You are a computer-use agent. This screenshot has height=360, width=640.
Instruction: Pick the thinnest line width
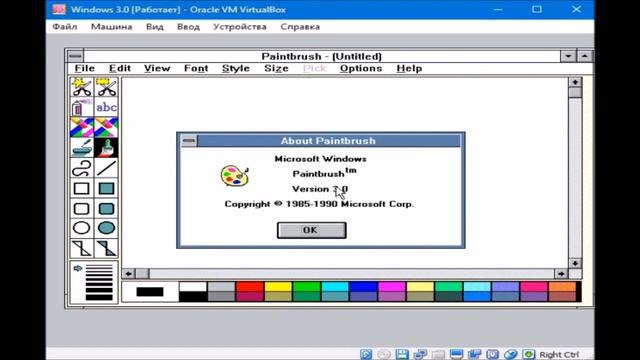coord(99,266)
